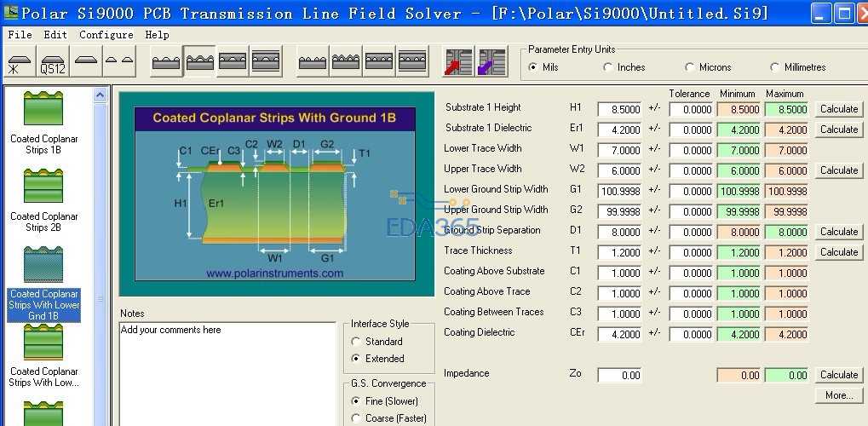Choose the embedded three-strip coplanar toolbar icon

tap(233, 61)
